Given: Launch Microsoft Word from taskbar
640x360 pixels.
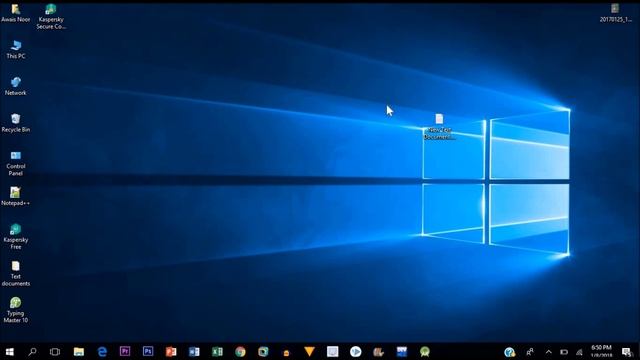Looking at the screenshot, I should [194, 351].
